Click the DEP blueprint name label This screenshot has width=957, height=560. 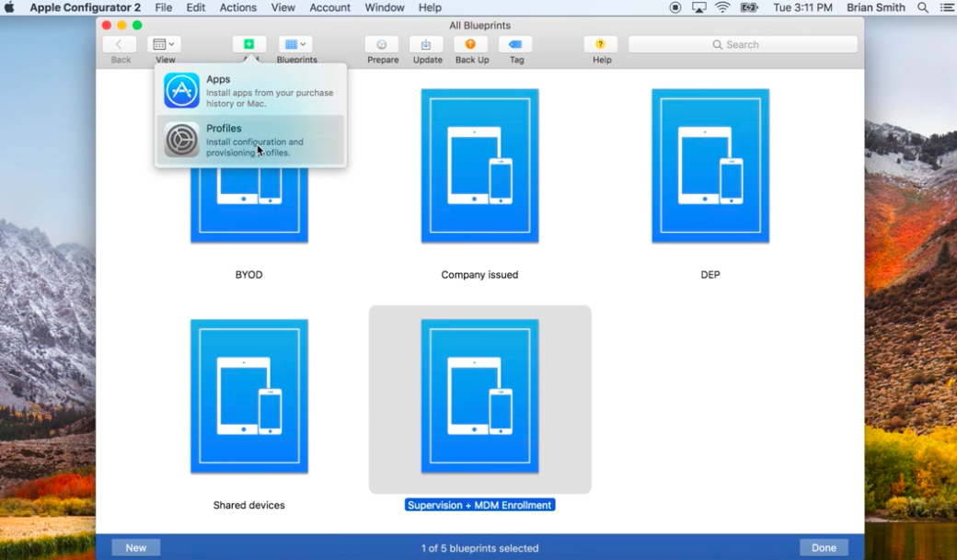(x=710, y=275)
